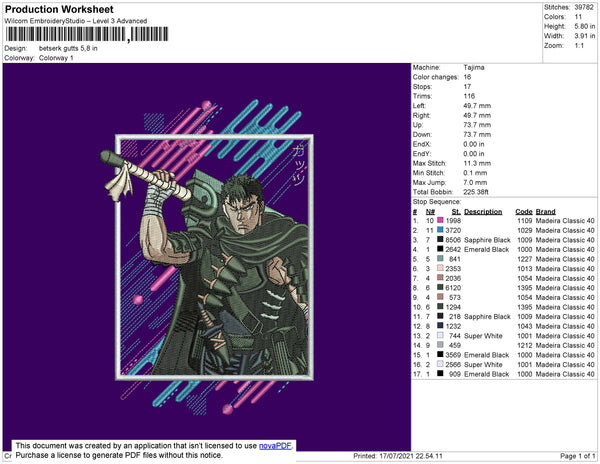Select the swatch beside 2642 Emerald Black
The image size is (600, 464).
click(x=440, y=249)
